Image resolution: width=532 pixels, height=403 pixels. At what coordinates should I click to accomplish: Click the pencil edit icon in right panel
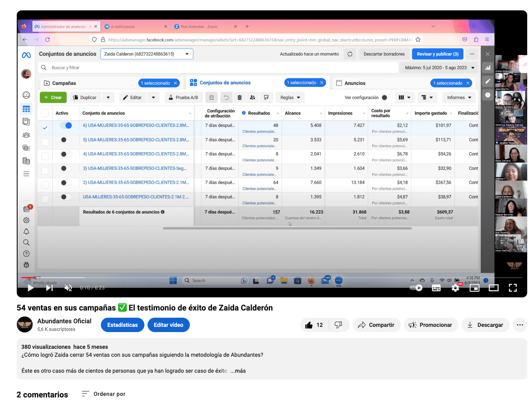(x=488, y=81)
